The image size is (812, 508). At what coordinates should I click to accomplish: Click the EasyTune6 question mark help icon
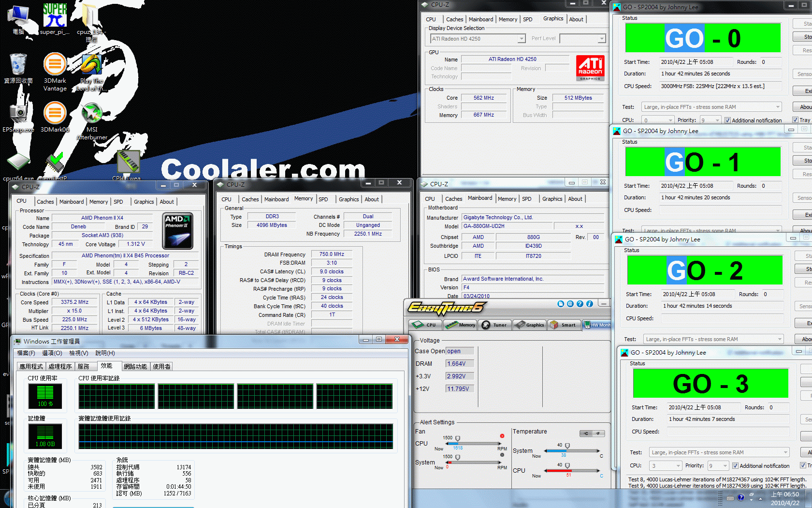[x=580, y=304]
